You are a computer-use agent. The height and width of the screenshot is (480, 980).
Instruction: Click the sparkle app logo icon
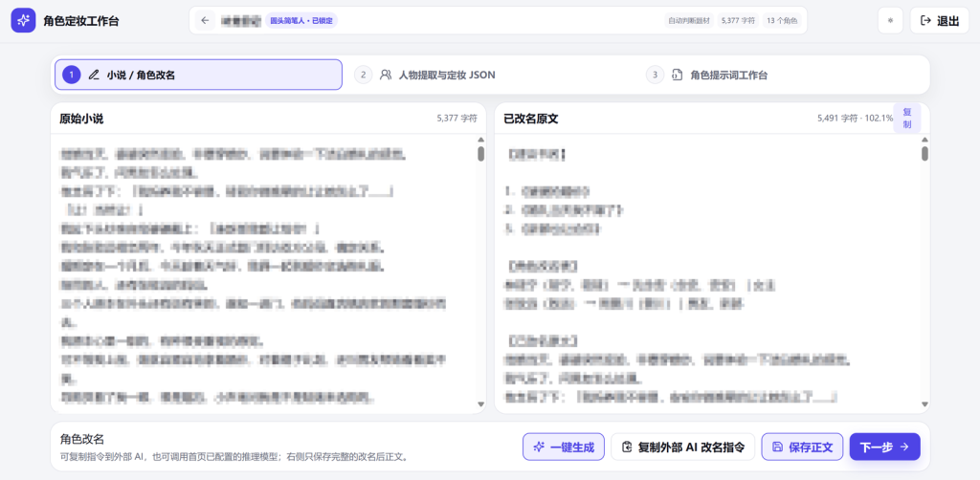[23, 21]
